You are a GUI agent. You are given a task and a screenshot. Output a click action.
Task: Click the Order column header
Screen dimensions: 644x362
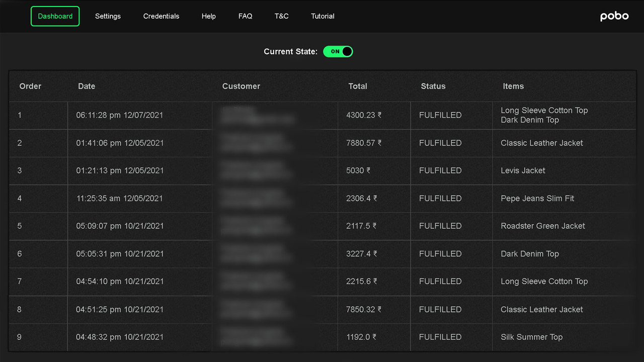30,86
